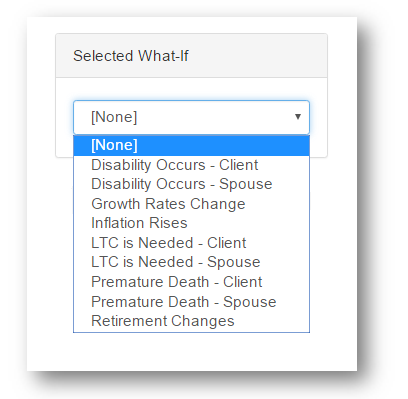Choose Disability Occurs - Spouse option
Image resolution: width=408 pixels, height=399 pixels.
191,184
